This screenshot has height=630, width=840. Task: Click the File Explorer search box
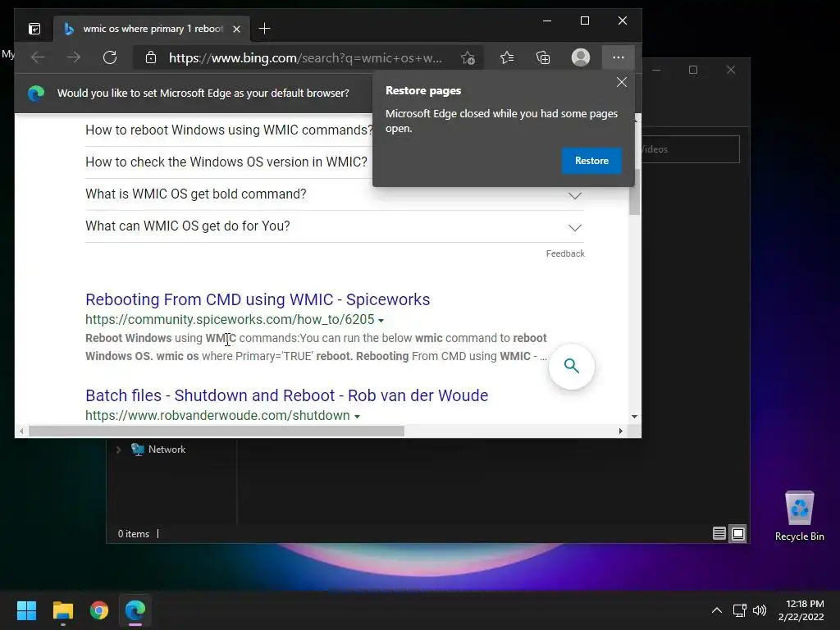click(x=691, y=149)
